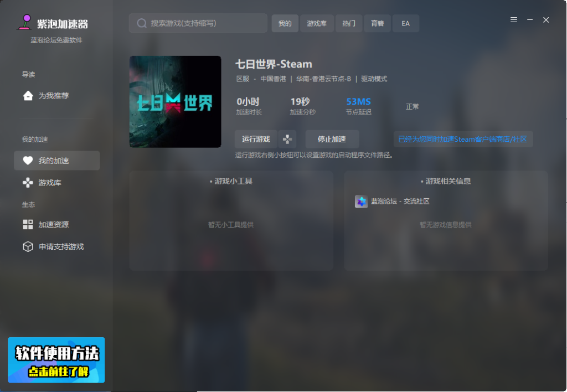567x392 pixels.
Task: Minimize the accelerator window
Action: [530, 20]
